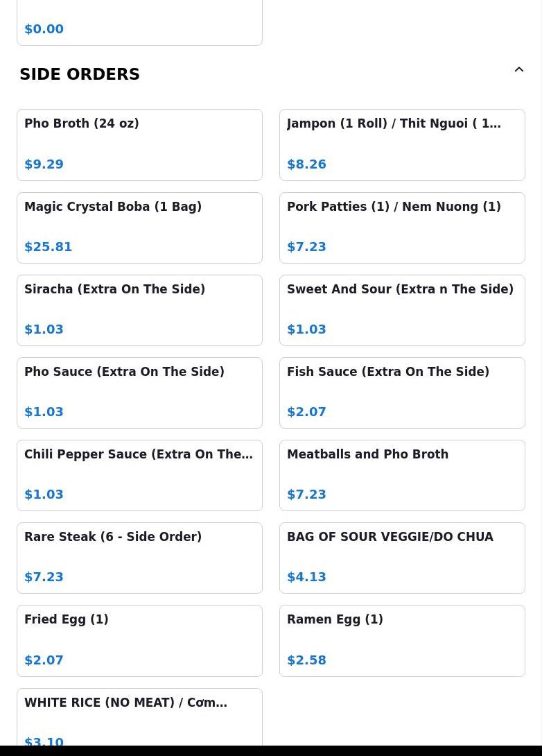Screen dimensions: 542x756
Task: Add Rare Steak side order
Action: pyautogui.click(x=139, y=558)
